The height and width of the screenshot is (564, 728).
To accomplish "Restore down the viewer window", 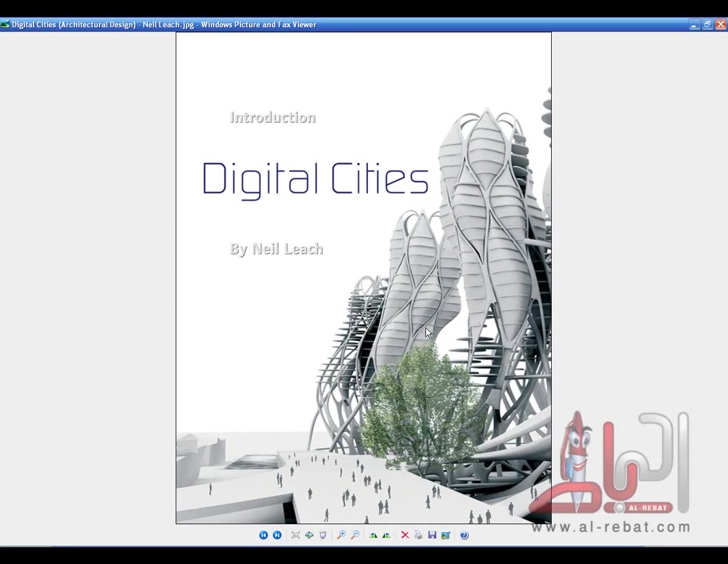I will click(x=707, y=24).
